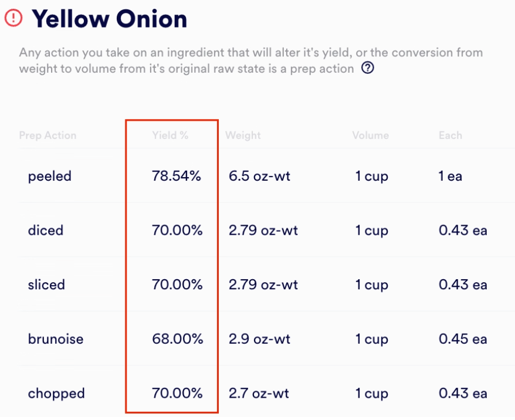Viewport: 515px width, 420px height.
Task: Click the Each column header
Action: (x=449, y=136)
